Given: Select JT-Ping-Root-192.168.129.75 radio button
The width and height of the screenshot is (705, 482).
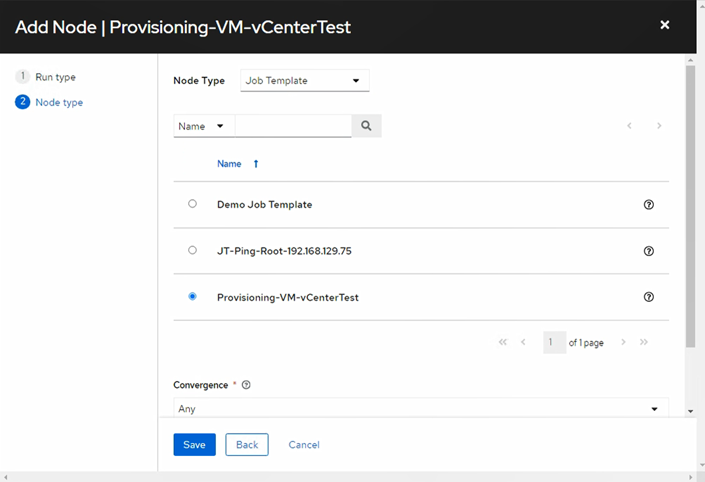Looking at the screenshot, I should point(192,250).
